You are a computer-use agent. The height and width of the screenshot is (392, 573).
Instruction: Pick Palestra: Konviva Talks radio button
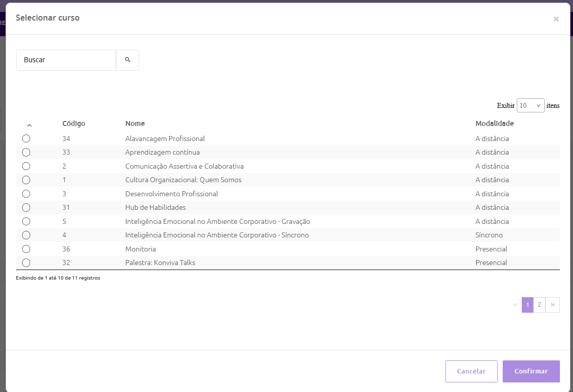pos(26,263)
